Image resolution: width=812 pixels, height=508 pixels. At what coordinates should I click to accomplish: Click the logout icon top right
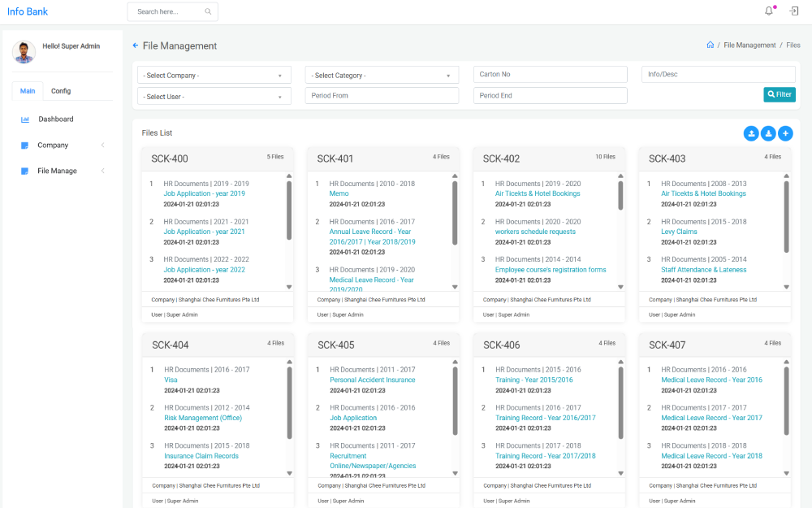(x=793, y=11)
